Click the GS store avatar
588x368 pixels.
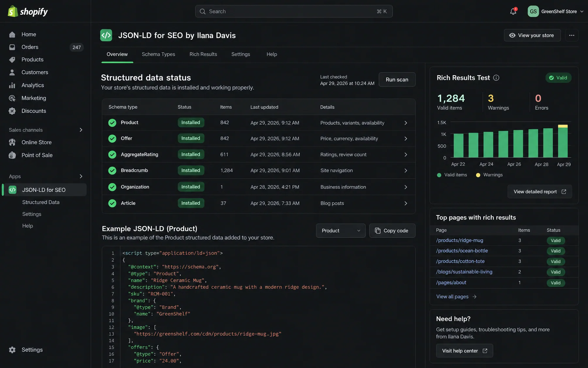533,11
